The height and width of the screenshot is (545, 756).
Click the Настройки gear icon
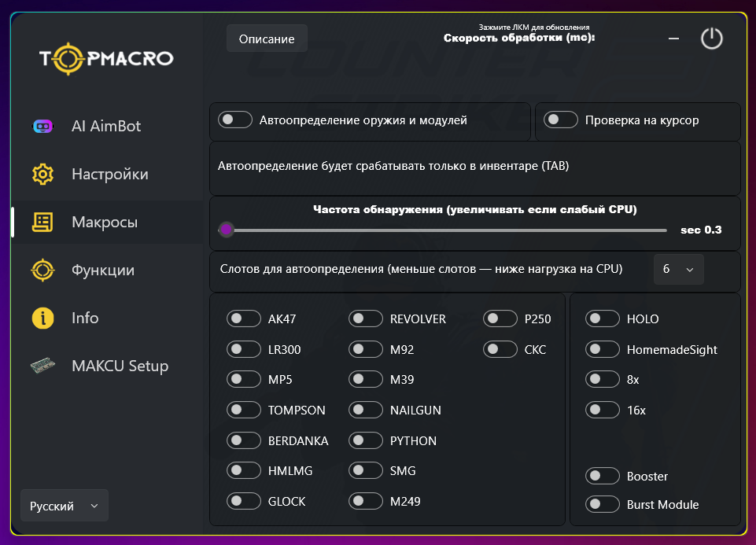pos(42,174)
